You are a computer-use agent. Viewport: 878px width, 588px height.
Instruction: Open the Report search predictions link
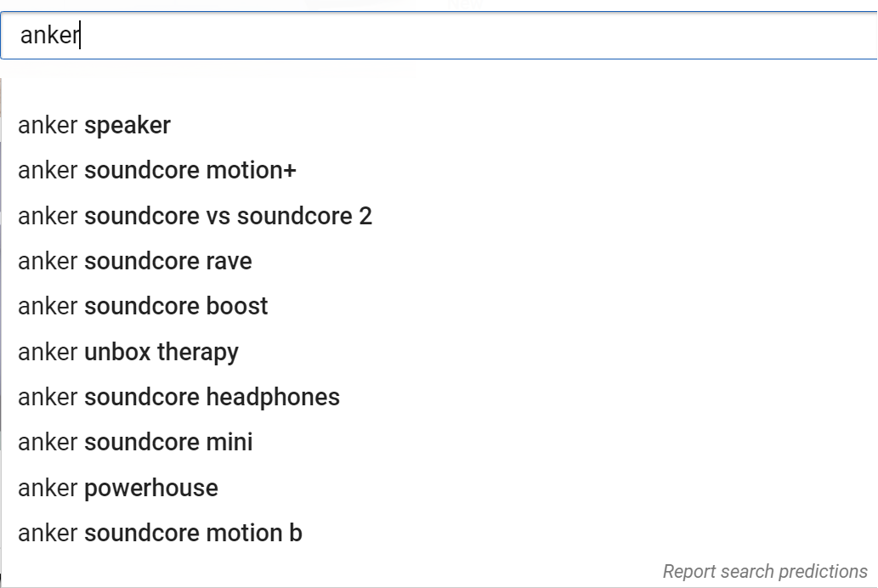pos(762,571)
